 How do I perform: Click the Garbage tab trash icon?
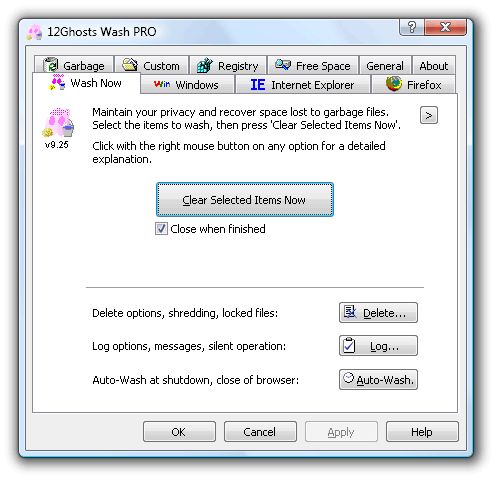coord(51,65)
